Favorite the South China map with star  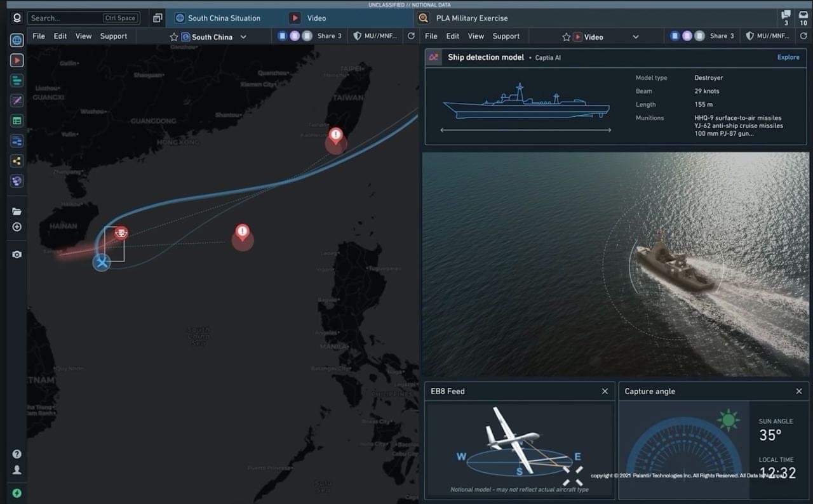(174, 37)
